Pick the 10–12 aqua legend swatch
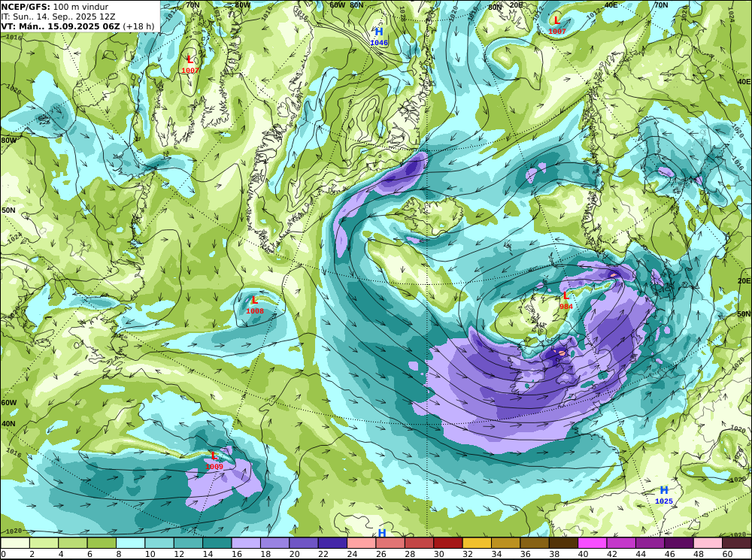Viewport: 752px width, 560px height. click(159, 543)
